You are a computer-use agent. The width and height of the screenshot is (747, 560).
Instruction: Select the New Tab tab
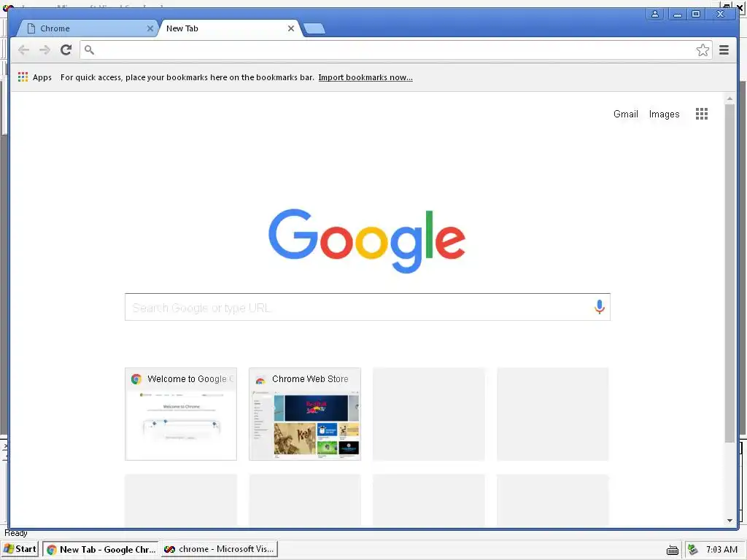tap(228, 28)
